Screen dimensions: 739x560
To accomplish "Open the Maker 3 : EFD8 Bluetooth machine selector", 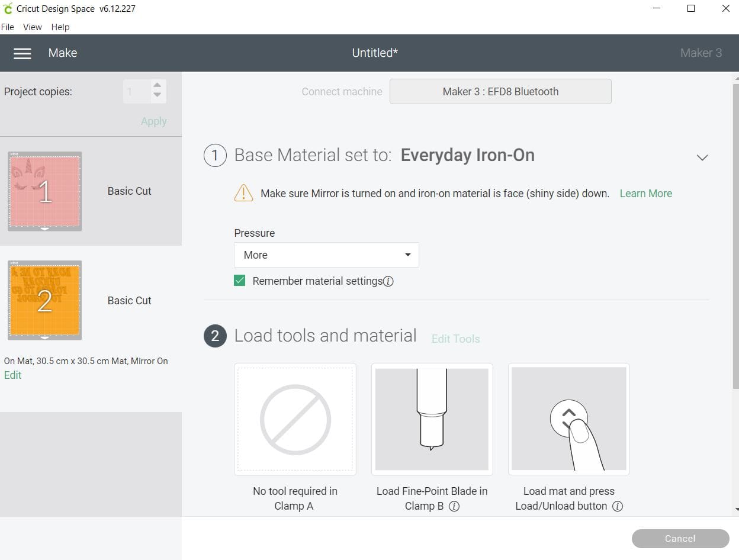I will point(500,92).
